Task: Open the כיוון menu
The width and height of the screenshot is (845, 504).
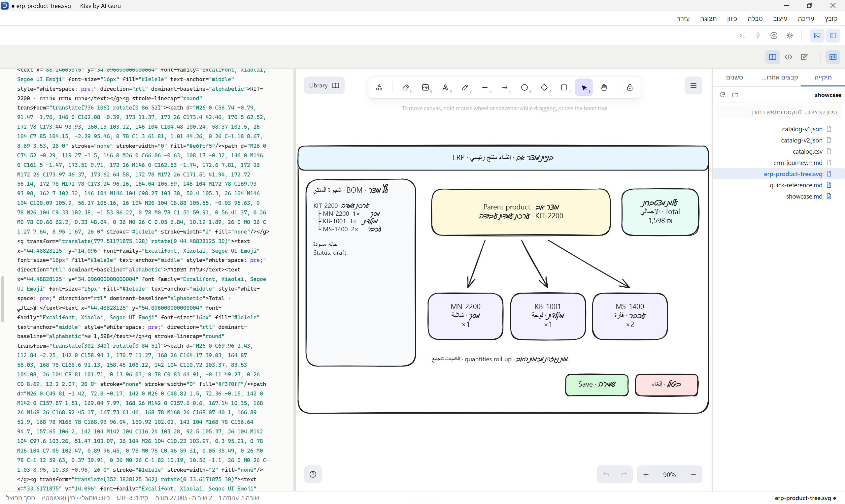Action: [732, 19]
